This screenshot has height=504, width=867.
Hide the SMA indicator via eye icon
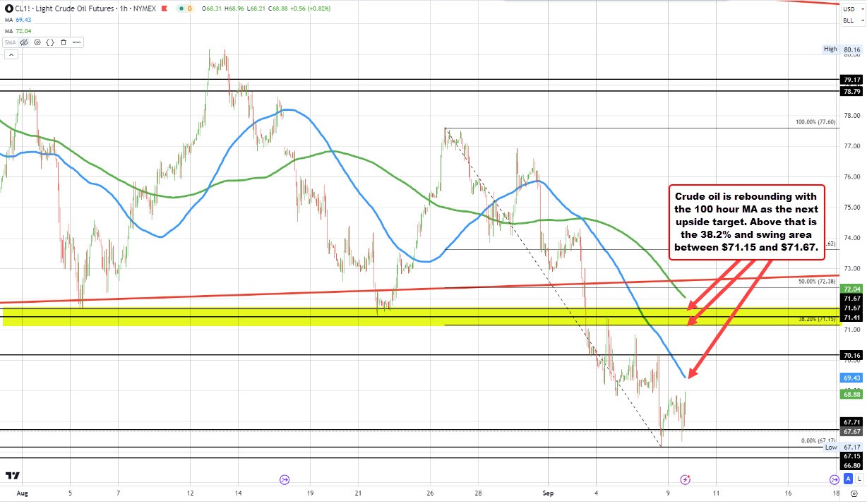coord(23,42)
